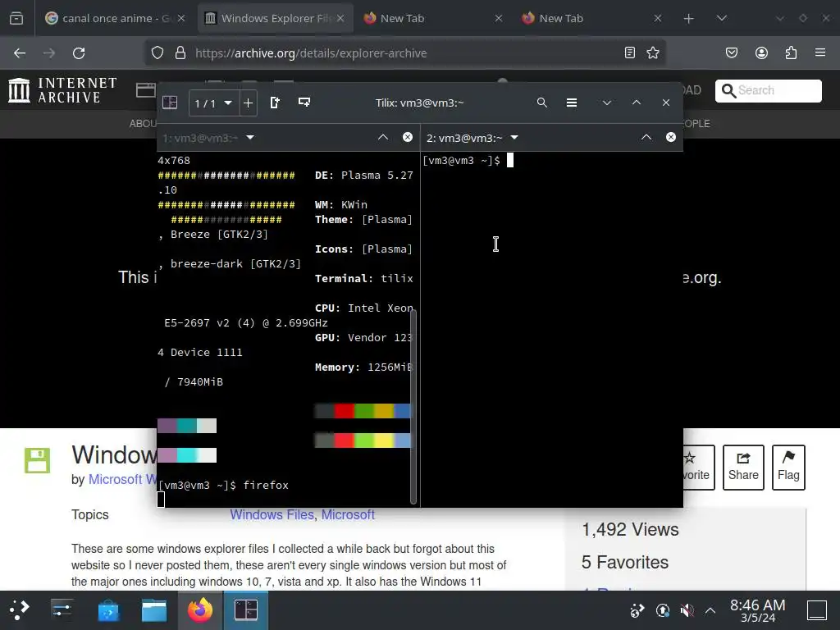Screen dimensions: 840x630
Task: Open Firefox account icon
Action: (761, 52)
